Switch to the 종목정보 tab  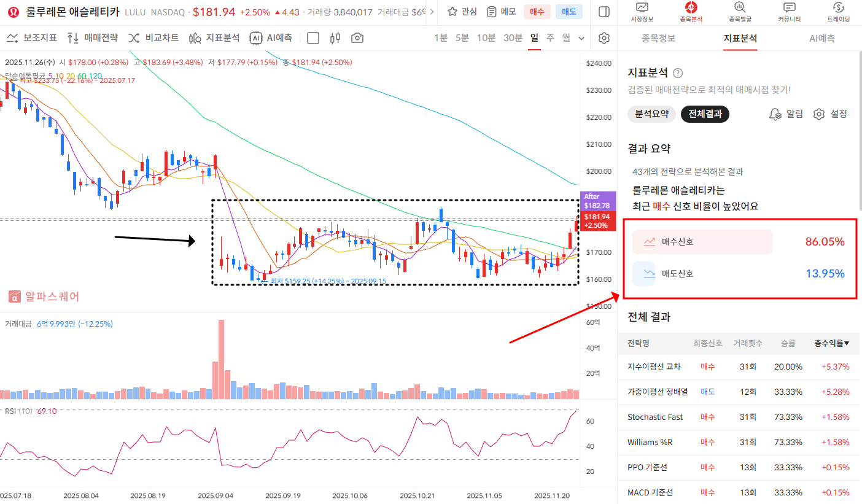(659, 38)
